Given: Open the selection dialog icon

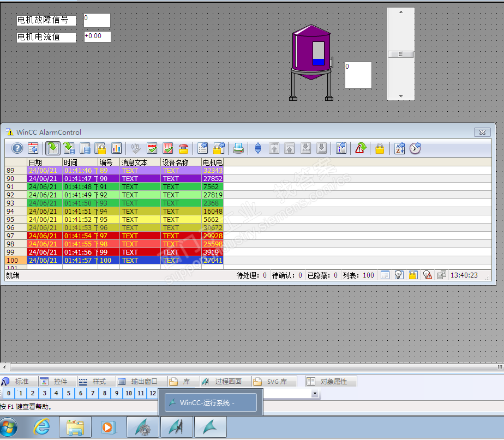Looking at the screenshot, I should click(x=203, y=148).
